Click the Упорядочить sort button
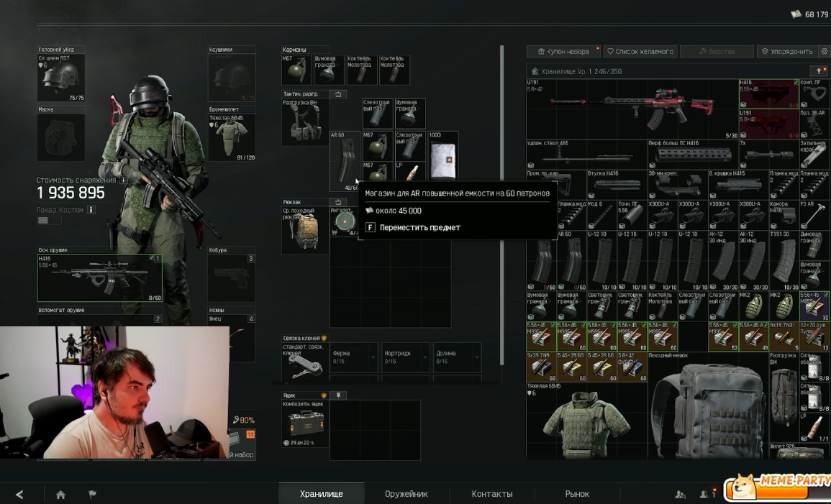The image size is (831, 504). [x=788, y=51]
